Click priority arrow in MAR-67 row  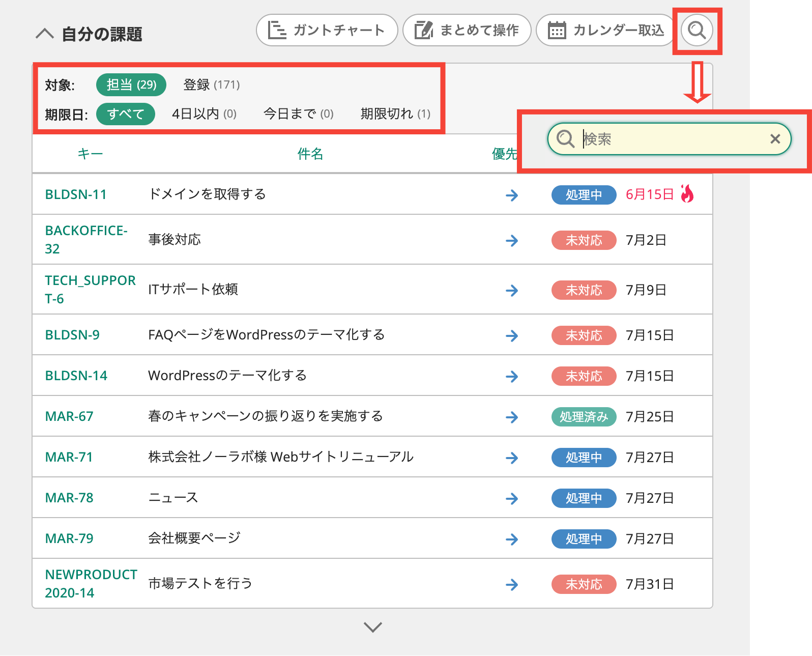pyautogui.click(x=512, y=417)
